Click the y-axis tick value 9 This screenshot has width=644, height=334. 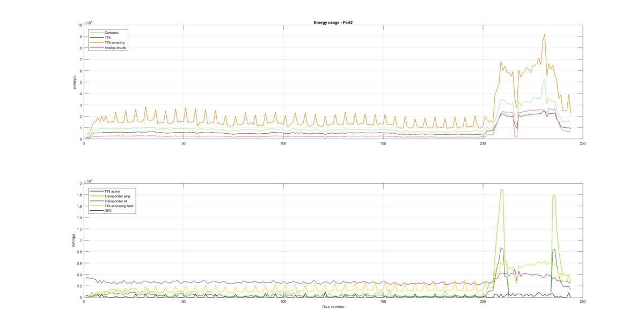click(x=80, y=37)
